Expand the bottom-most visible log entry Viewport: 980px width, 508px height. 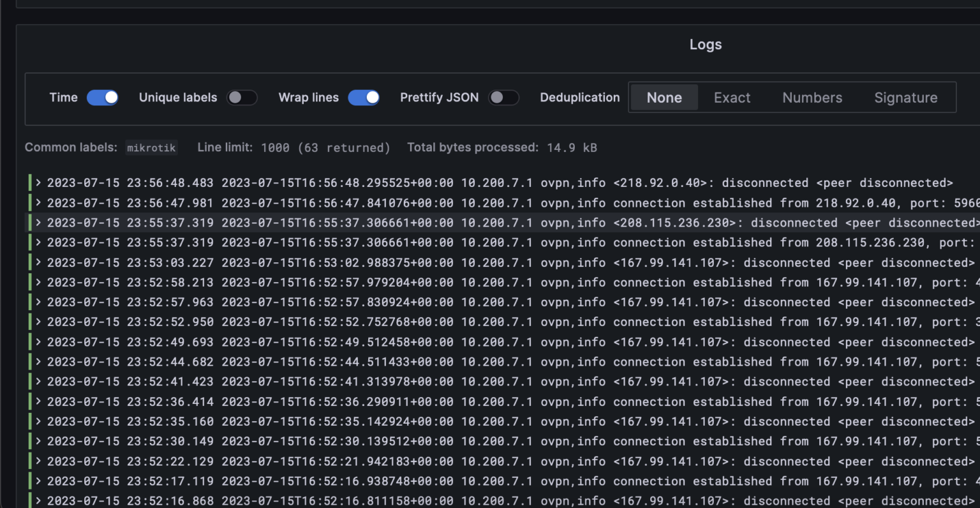[x=38, y=500]
